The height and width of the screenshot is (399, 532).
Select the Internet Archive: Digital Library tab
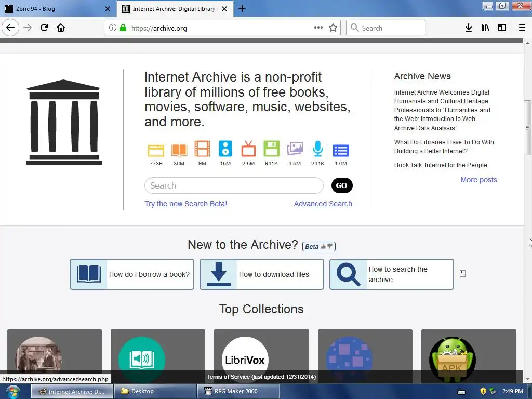pos(174,9)
